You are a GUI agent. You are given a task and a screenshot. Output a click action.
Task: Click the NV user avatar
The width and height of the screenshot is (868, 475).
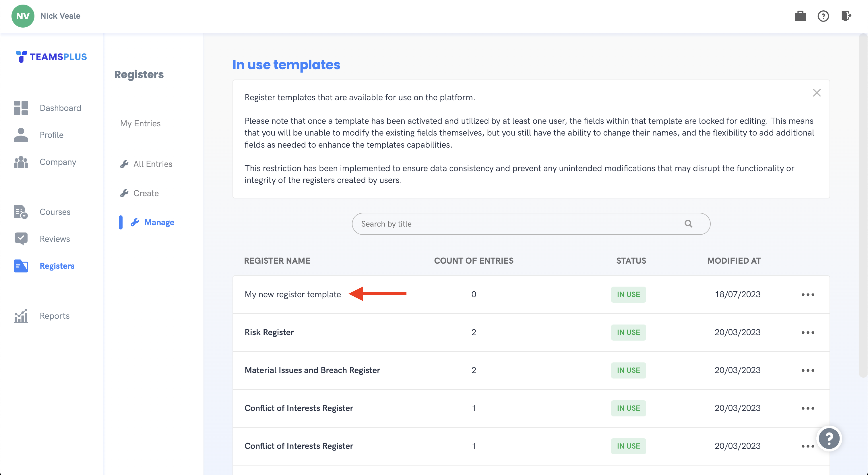[x=23, y=16]
